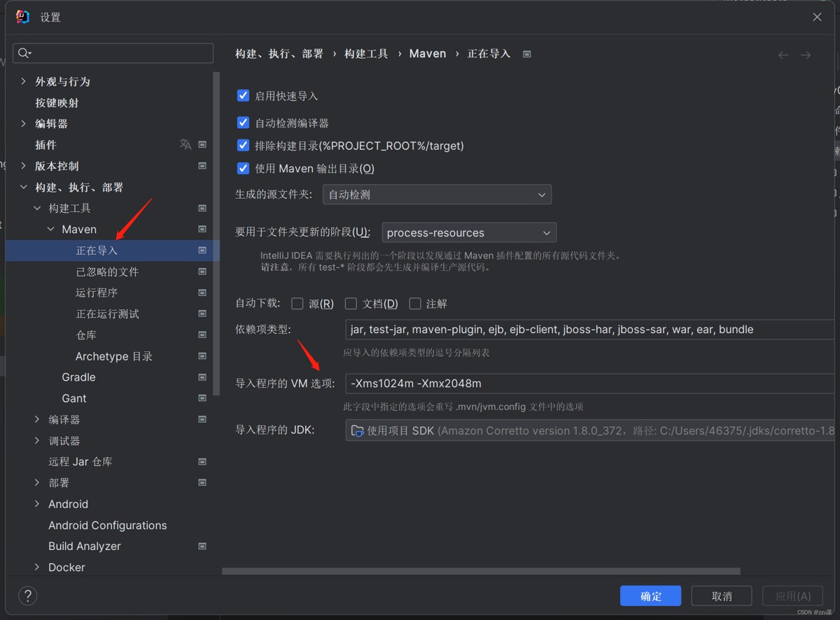The height and width of the screenshot is (620, 840).
Task: Go forward with the right arrow icon
Action: point(806,55)
